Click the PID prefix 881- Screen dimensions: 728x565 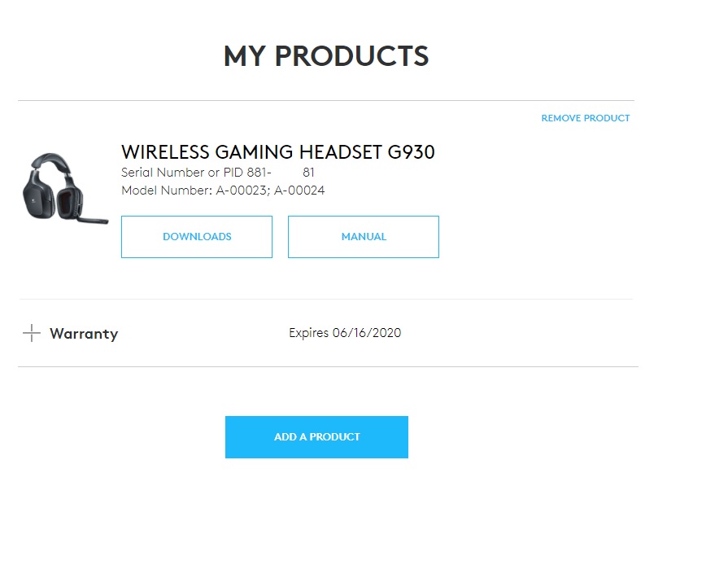[x=259, y=173]
